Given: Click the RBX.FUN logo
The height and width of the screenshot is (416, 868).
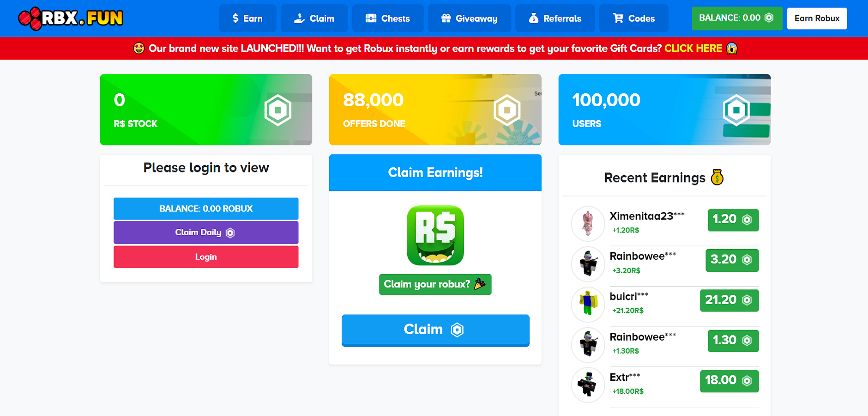Looking at the screenshot, I should click(x=71, y=18).
